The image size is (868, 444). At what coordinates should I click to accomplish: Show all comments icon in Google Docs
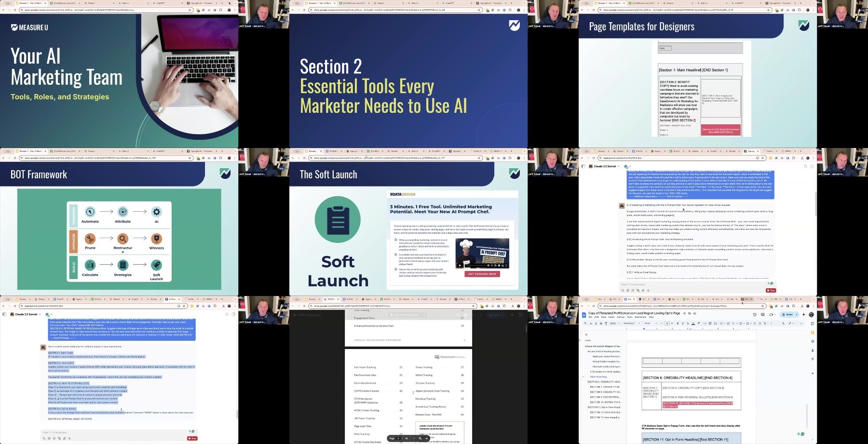(x=762, y=314)
